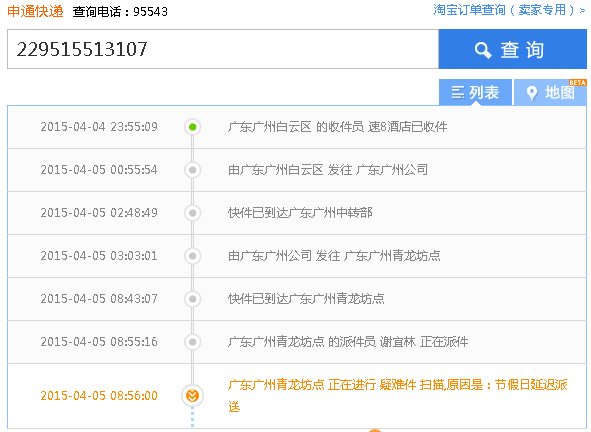Switch to the 地图 map tab
Viewport: 591px width, 432px height.
[x=550, y=92]
